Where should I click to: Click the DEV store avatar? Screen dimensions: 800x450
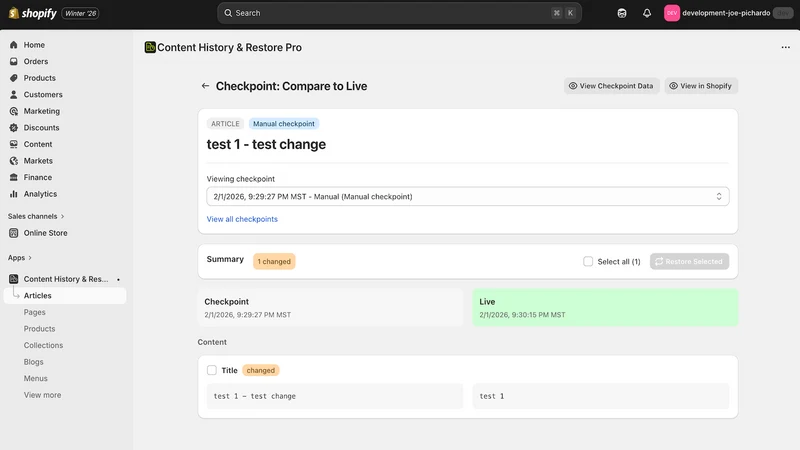[671, 13]
